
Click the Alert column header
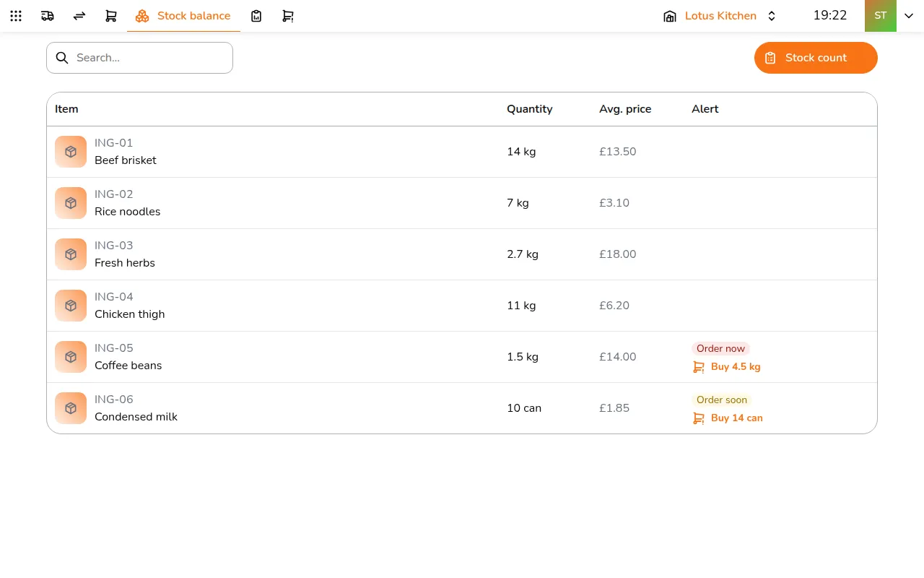(705, 109)
